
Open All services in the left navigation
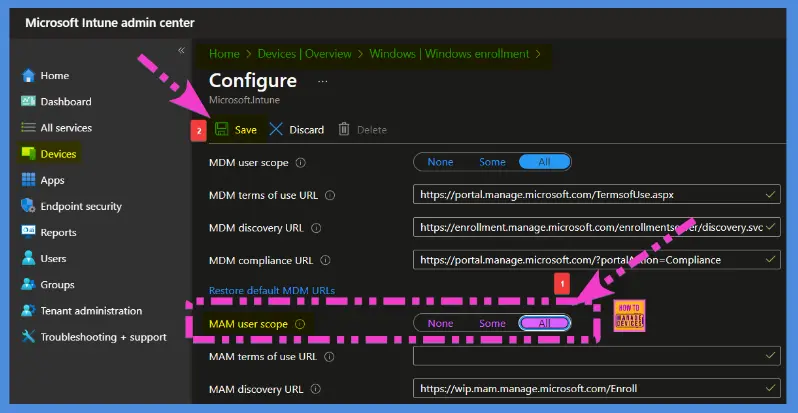pyautogui.click(x=66, y=128)
